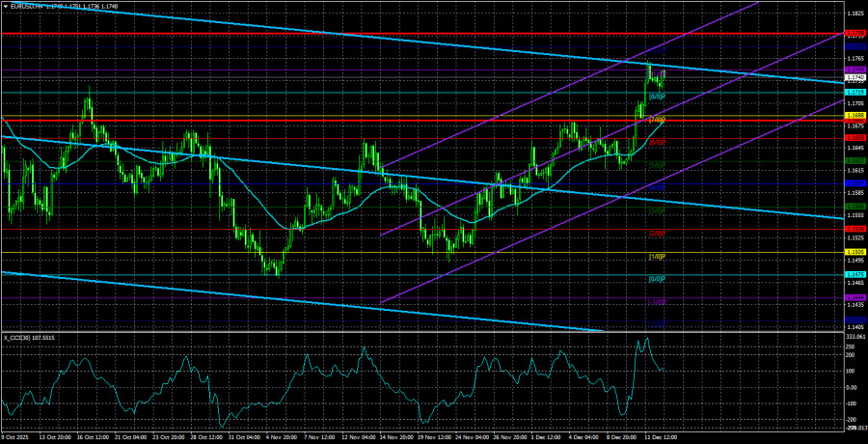Viewport: 868px width, 444px height.
Task: Click the [1/8]P Murray level label
Action: tap(656, 257)
